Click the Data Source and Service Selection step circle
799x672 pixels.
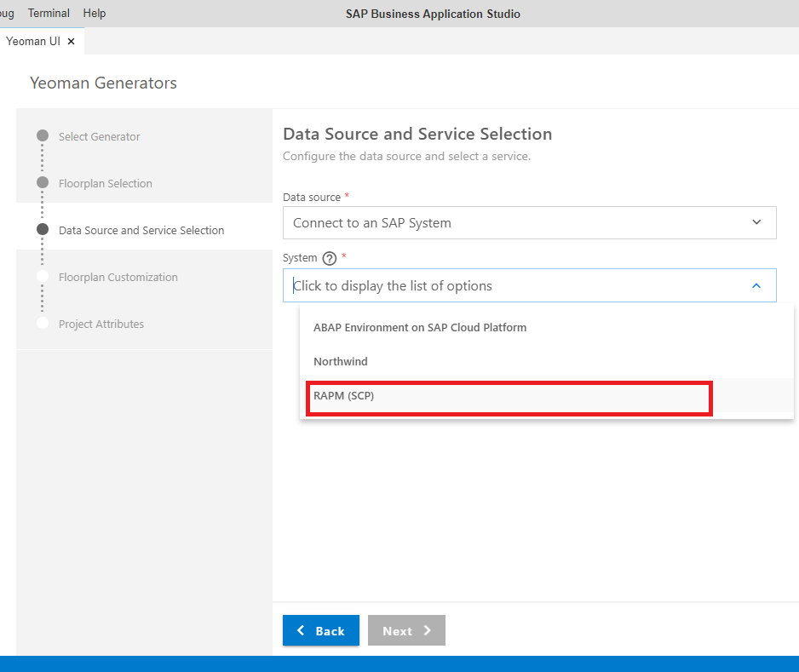tap(43, 229)
